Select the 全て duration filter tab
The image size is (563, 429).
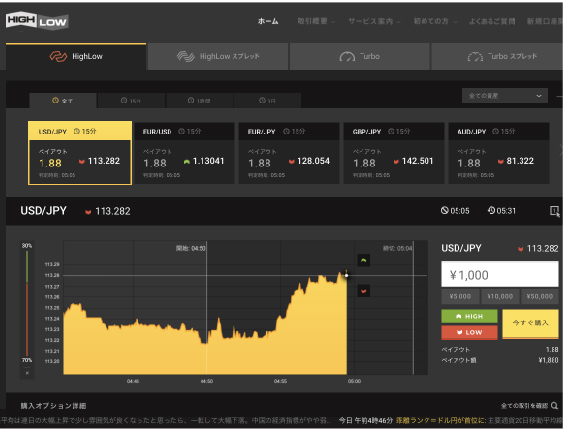click(x=63, y=101)
